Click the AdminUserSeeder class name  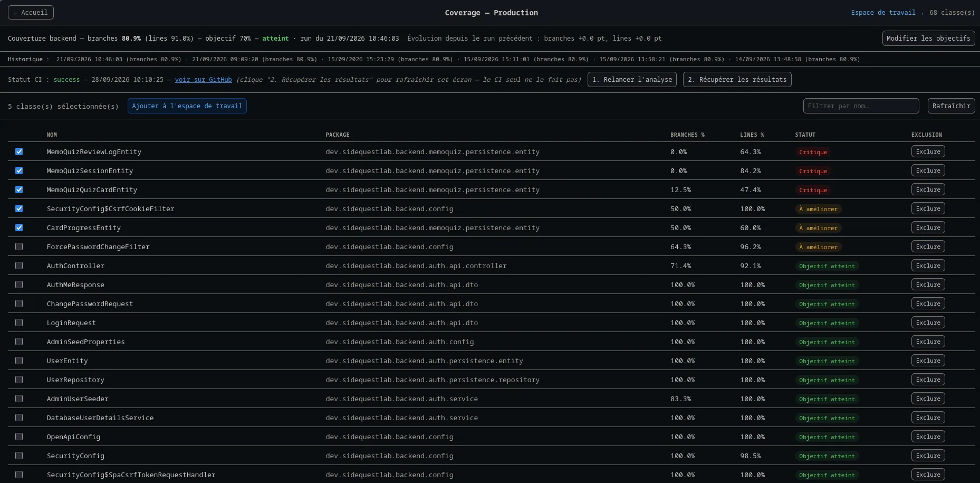click(x=78, y=399)
